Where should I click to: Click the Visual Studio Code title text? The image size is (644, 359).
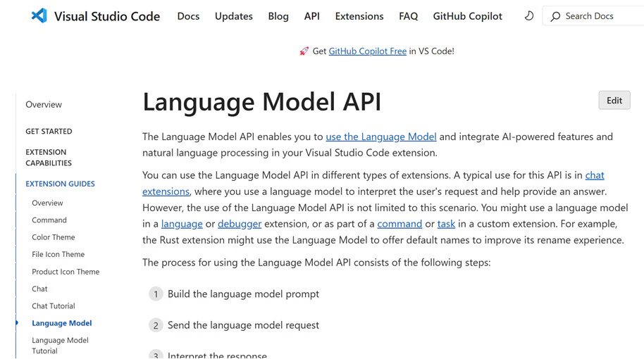point(107,16)
